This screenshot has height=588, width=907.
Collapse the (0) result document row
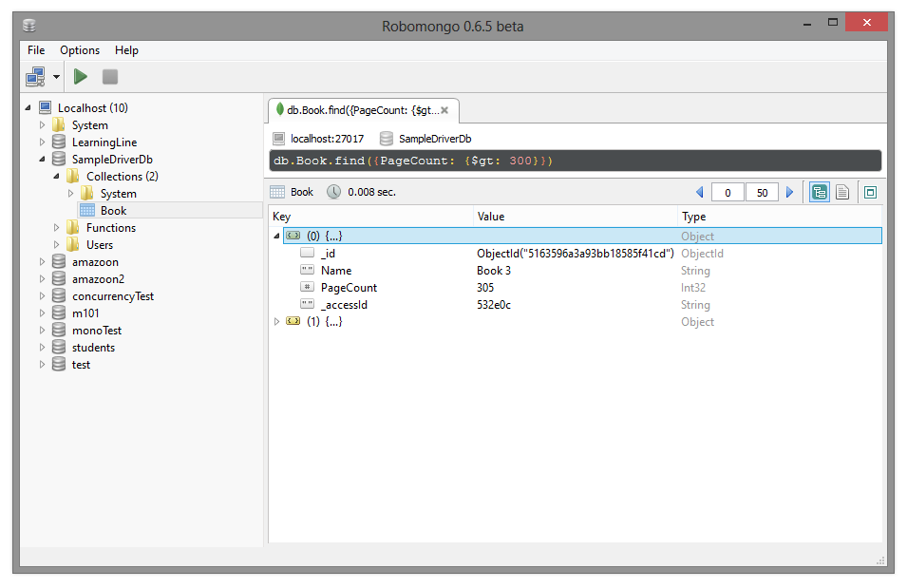pos(277,236)
